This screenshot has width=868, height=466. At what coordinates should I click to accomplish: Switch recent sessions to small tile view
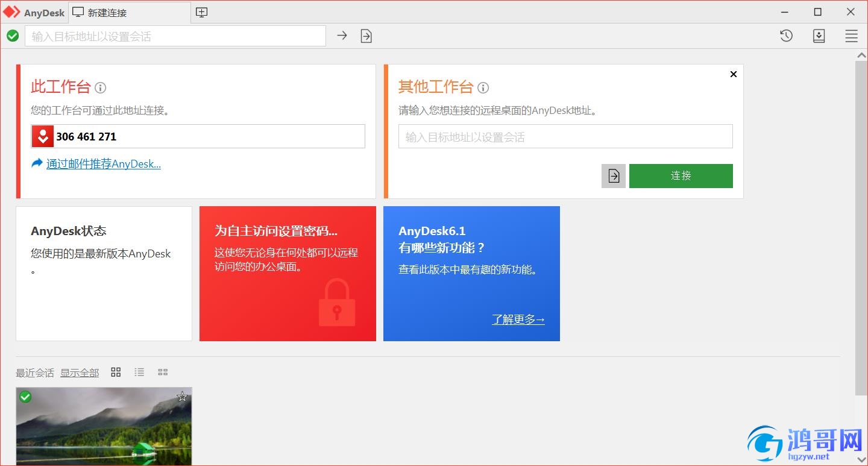point(163,372)
